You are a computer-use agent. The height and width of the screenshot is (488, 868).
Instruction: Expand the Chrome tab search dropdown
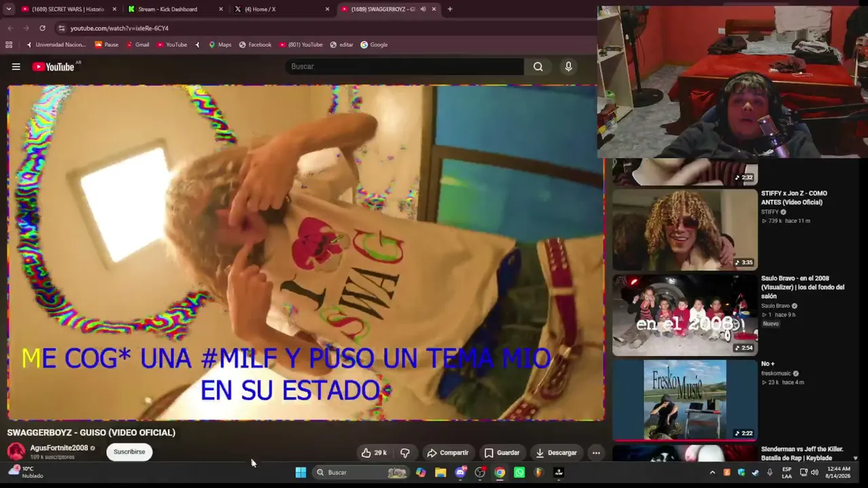pyautogui.click(x=8, y=9)
